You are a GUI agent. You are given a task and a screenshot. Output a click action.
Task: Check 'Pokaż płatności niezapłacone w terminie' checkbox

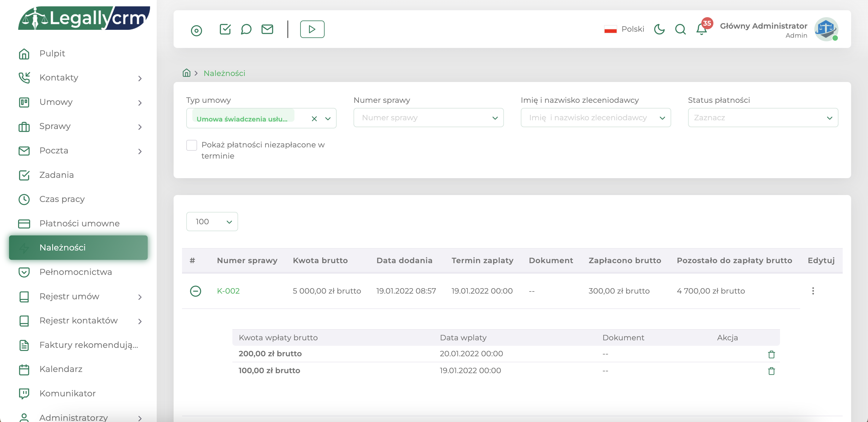click(192, 145)
